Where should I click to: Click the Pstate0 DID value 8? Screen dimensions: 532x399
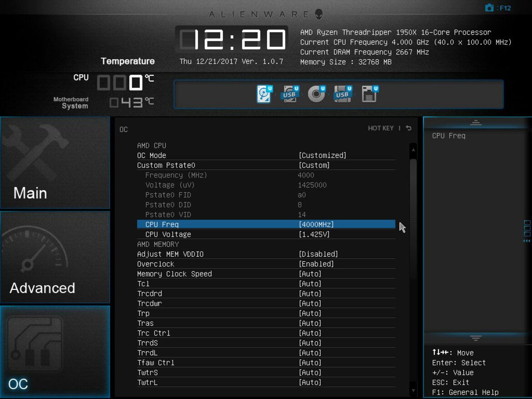(299, 205)
